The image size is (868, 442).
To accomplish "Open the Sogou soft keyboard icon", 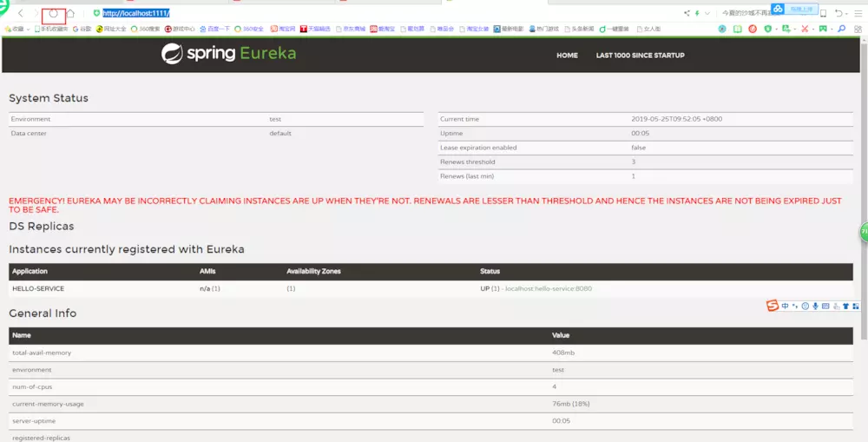I will [825, 306].
